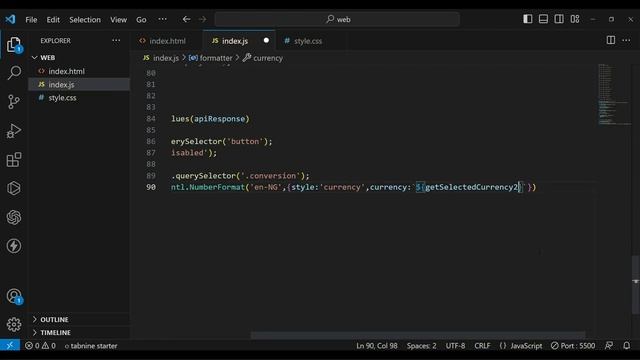Open the Accounts menu icon
This screenshot has height=360, width=640.
click(x=14, y=296)
